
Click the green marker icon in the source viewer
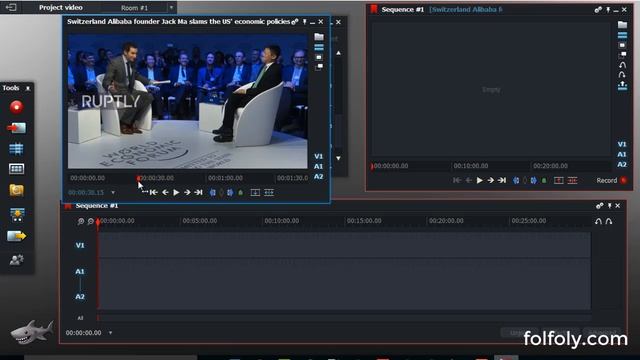241,192
